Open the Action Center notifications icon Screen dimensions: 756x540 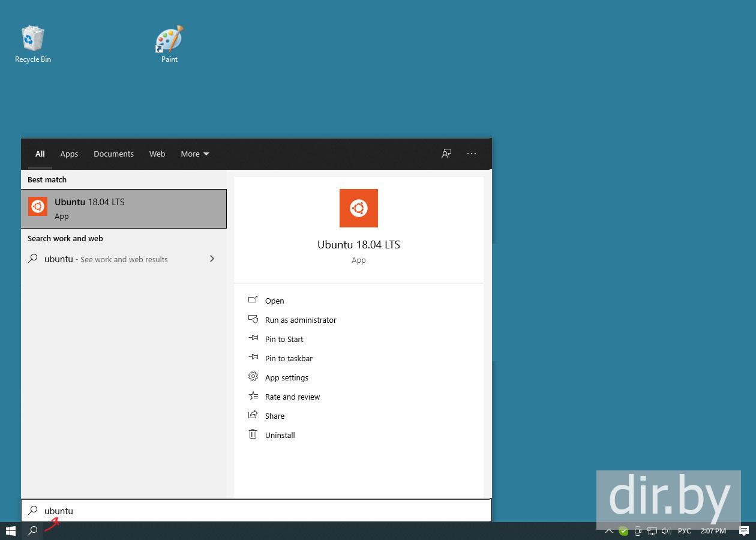point(744,531)
